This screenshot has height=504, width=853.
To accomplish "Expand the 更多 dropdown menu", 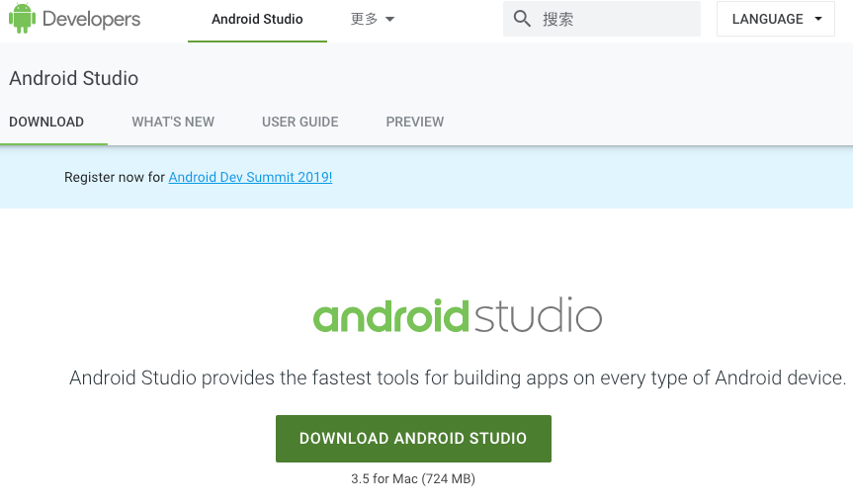I will 373,19.
